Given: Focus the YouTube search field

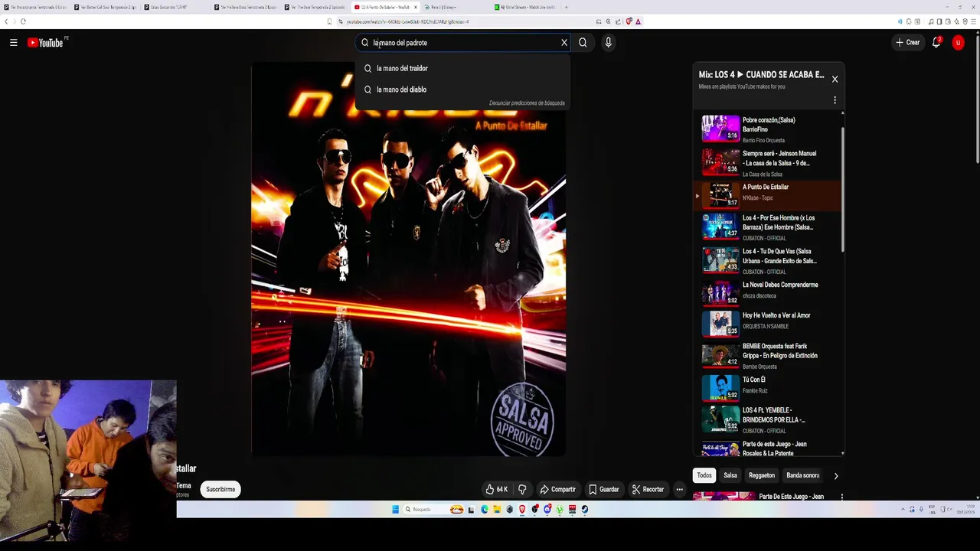Looking at the screenshot, I should tap(463, 43).
